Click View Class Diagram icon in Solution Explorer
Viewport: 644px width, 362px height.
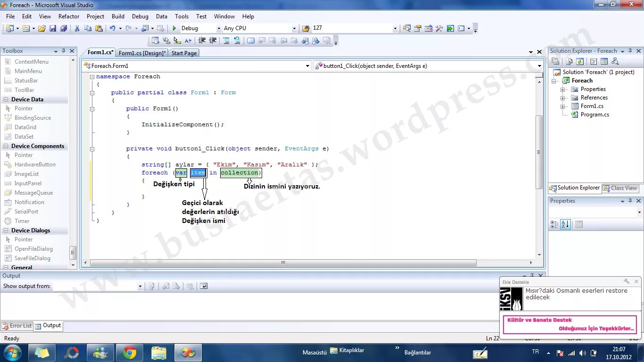tap(615, 61)
